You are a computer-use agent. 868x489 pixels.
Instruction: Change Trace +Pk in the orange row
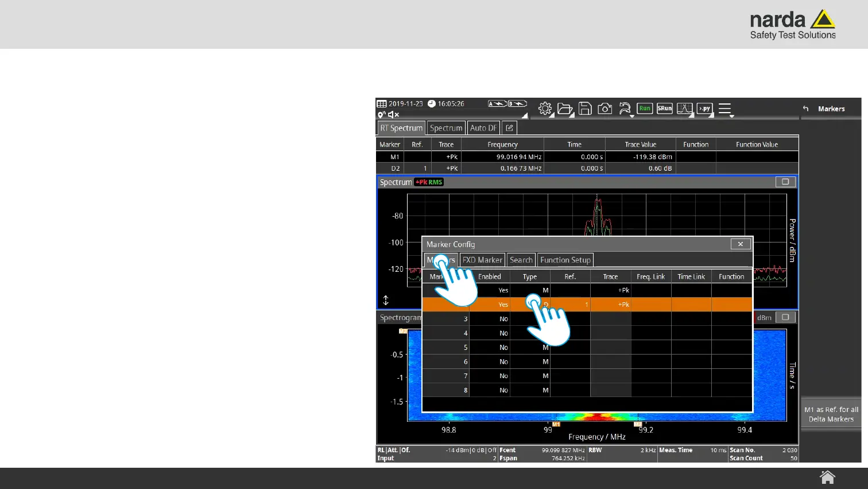click(611, 305)
